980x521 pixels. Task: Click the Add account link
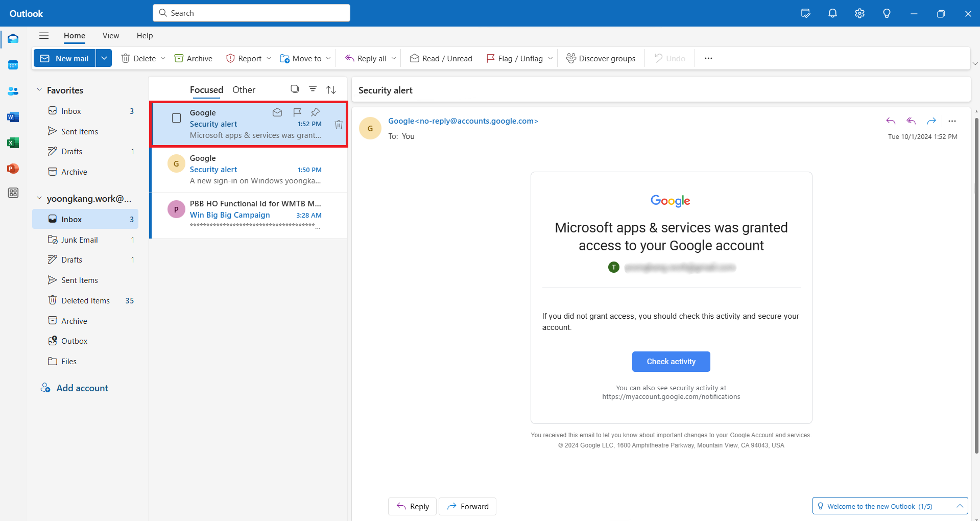(82, 388)
